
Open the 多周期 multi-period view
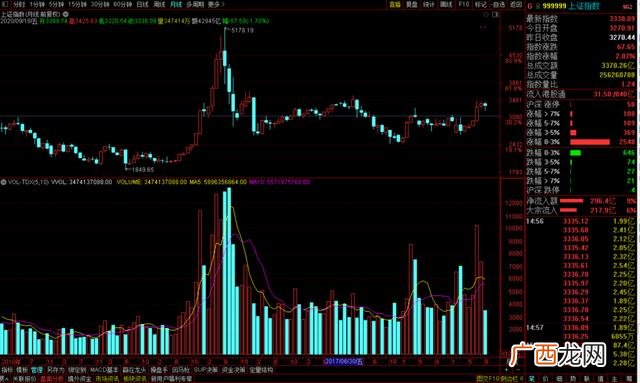195,4
